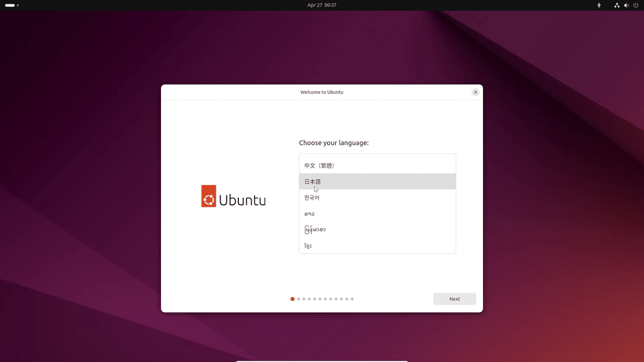Click Next to continue setup

click(x=455, y=299)
